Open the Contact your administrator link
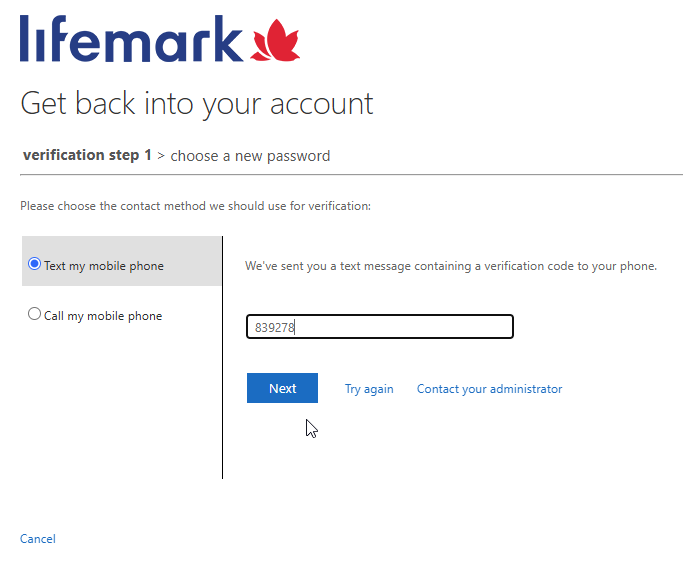This screenshot has height=580, width=683. pyautogui.click(x=490, y=389)
